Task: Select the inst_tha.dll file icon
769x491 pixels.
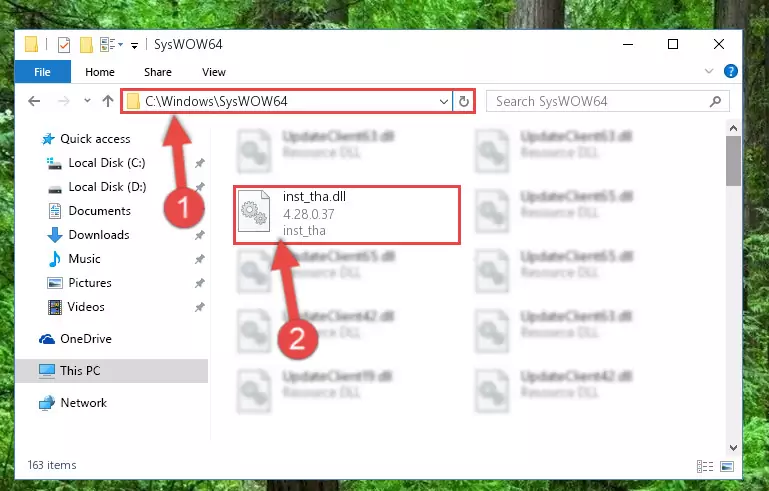Action: coord(254,211)
